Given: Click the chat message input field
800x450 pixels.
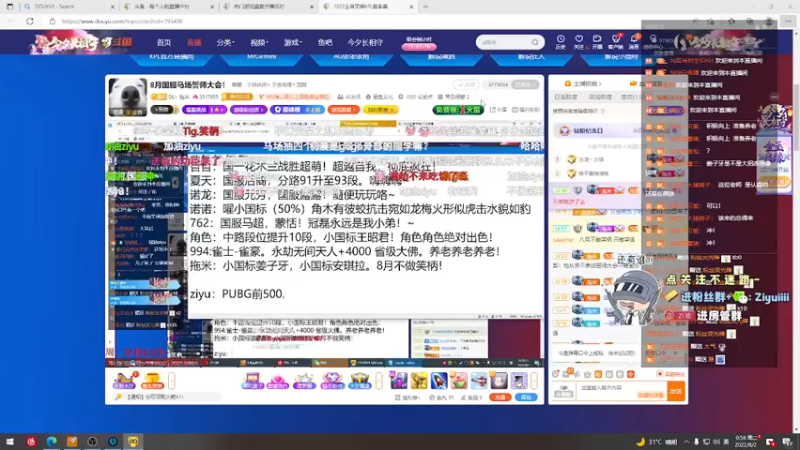Looking at the screenshot, I should point(621,391).
